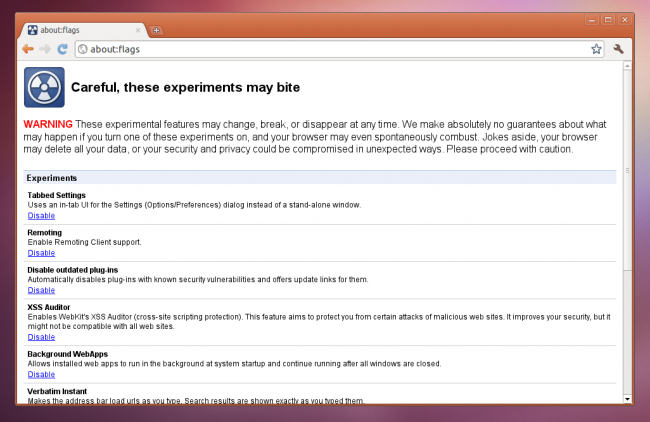Open the wrench settings menu
The image size is (650, 422).
coord(618,49)
